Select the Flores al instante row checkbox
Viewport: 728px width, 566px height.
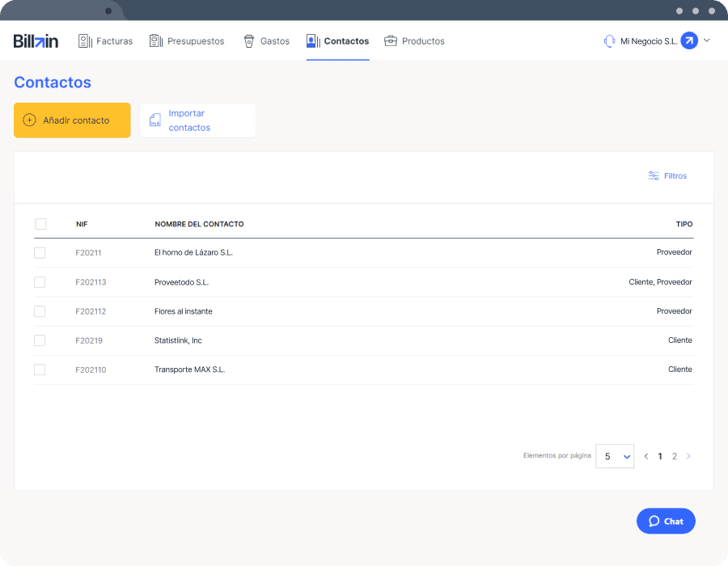point(40,311)
